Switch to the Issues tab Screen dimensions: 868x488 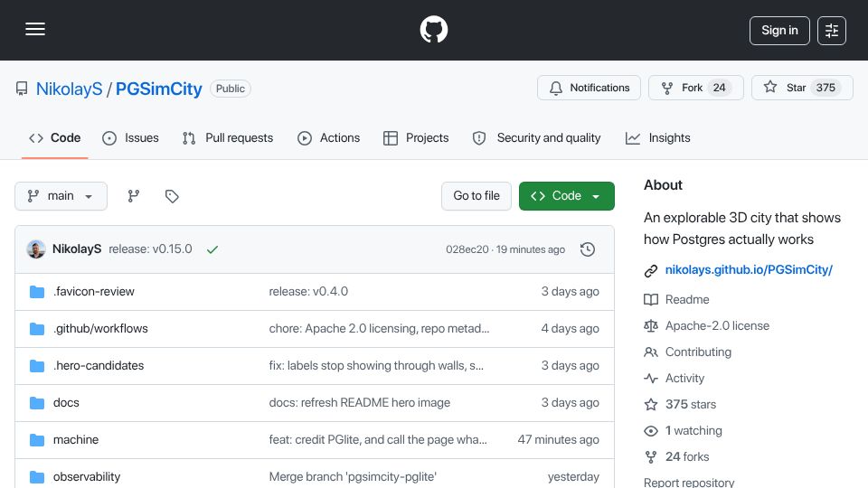tap(130, 137)
